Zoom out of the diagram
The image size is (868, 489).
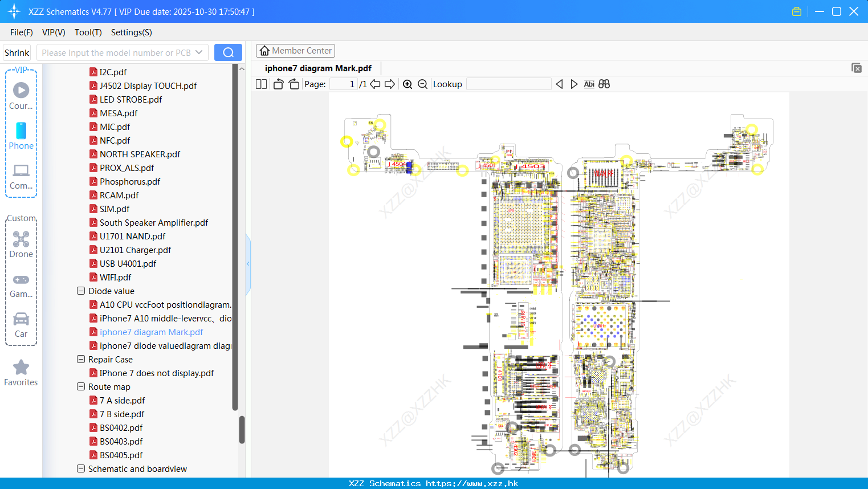tap(422, 84)
